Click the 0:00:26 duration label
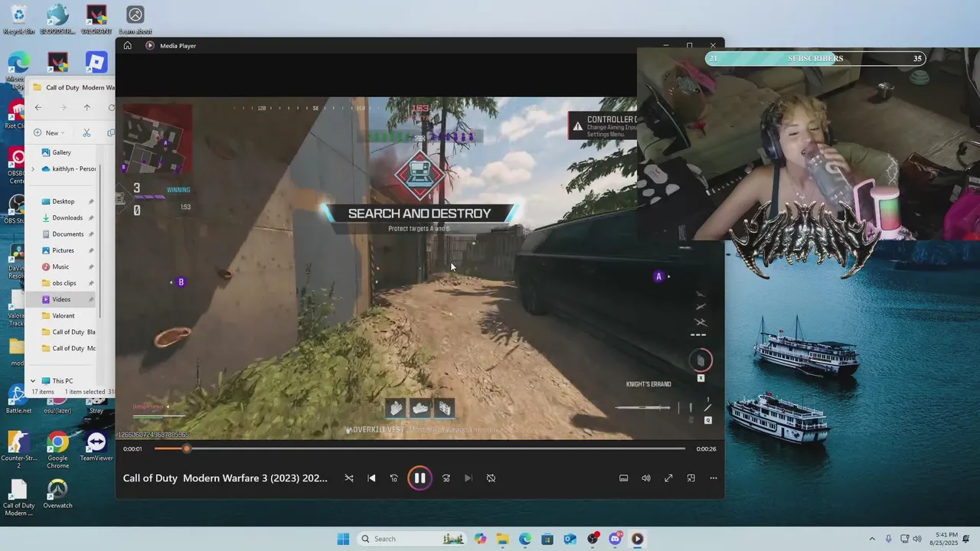Image resolution: width=980 pixels, height=551 pixels. coord(706,449)
